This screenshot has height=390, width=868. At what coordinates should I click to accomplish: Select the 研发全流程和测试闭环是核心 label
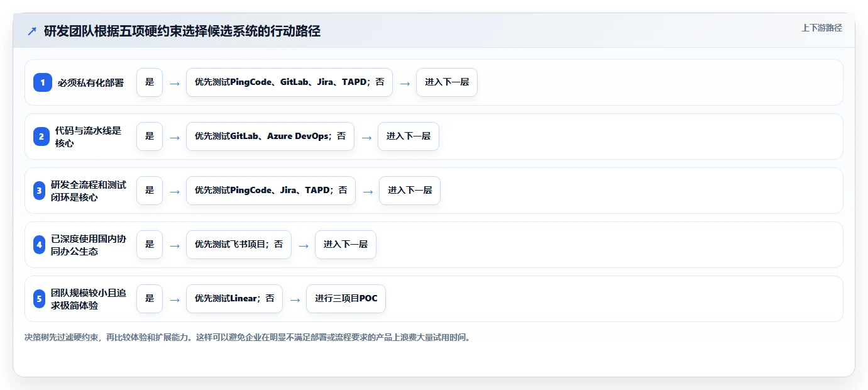coord(89,191)
